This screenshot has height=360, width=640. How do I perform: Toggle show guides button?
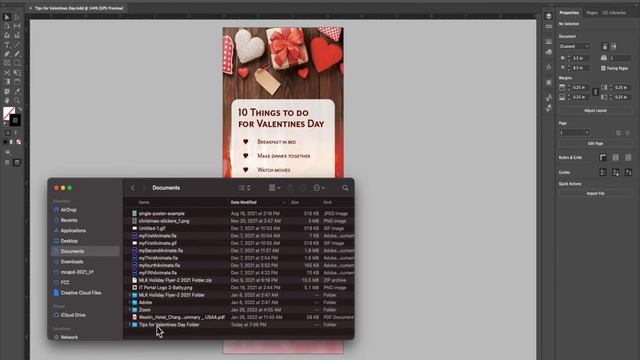click(603, 172)
